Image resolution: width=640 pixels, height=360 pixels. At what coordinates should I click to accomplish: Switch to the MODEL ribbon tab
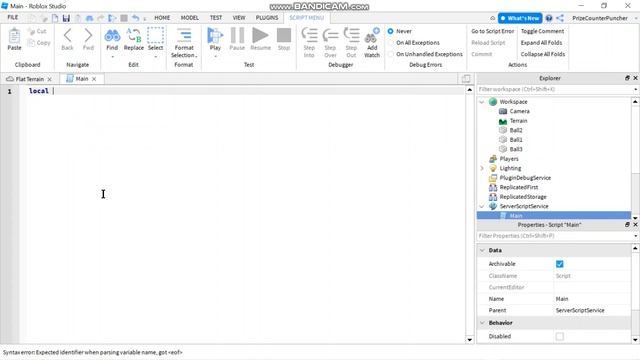click(190, 18)
